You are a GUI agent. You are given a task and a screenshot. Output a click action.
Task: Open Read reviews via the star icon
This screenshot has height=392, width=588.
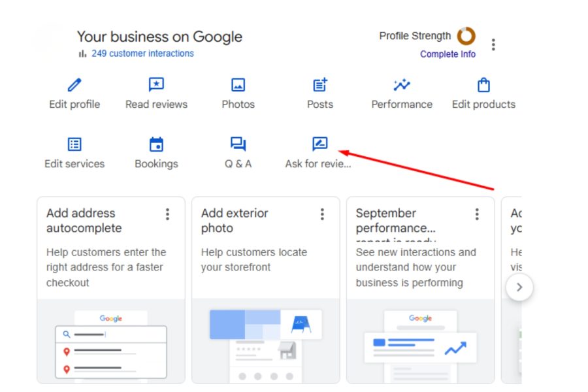(x=155, y=84)
